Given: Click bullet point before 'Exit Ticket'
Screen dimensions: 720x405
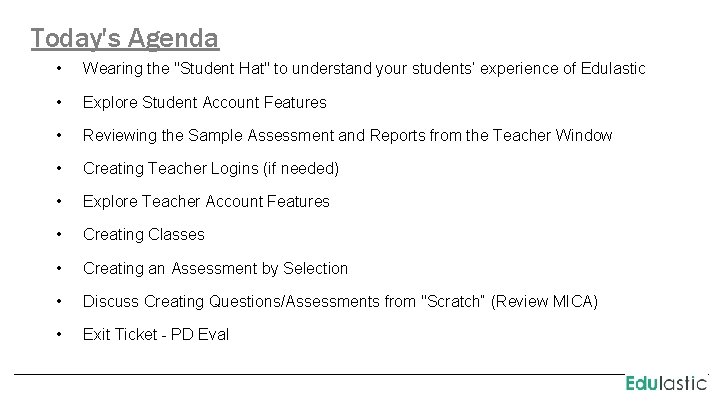Looking at the screenshot, I should coord(61,334).
